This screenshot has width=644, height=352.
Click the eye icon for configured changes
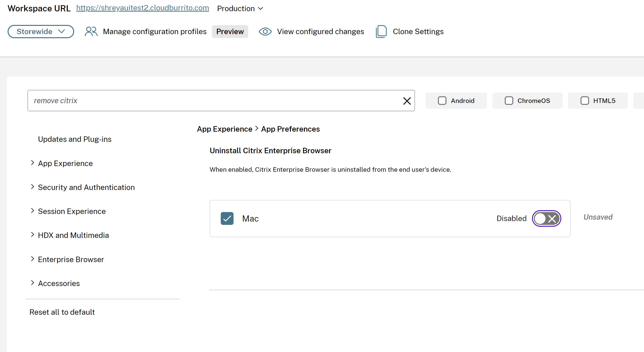[x=265, y=32]
